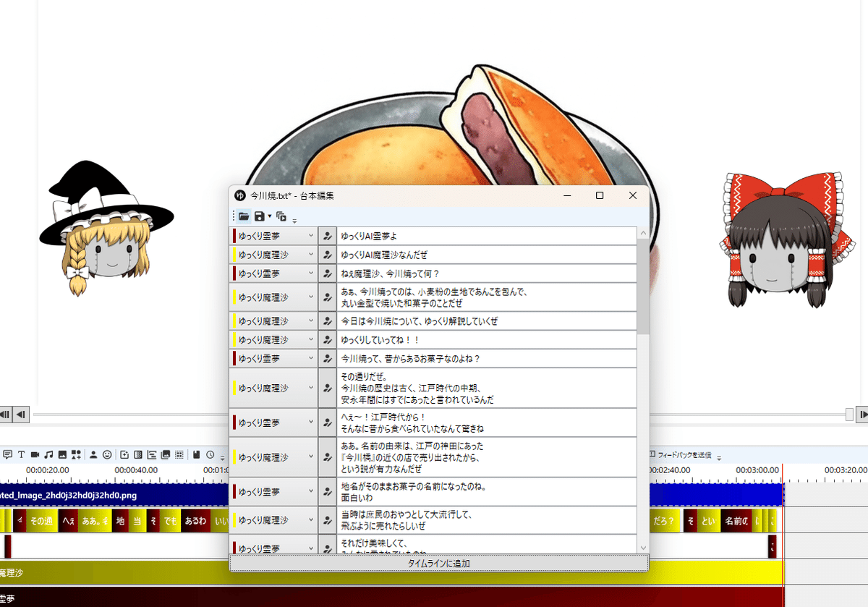Open character dropdown for 'ねぇ魔理沙、今川焼って何？' line

[x=310, y=273]
